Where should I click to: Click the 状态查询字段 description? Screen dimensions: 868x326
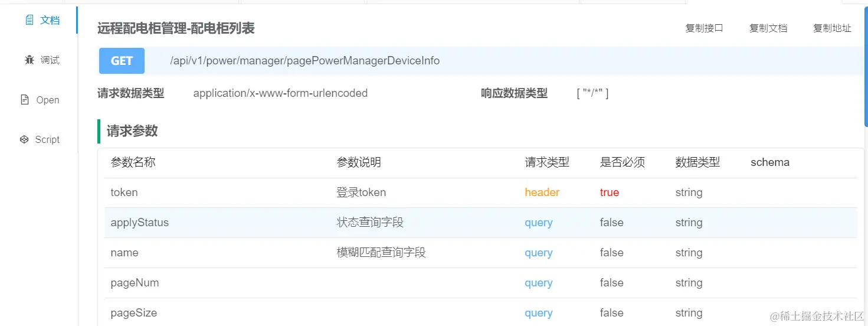click(x=370, y=223)
